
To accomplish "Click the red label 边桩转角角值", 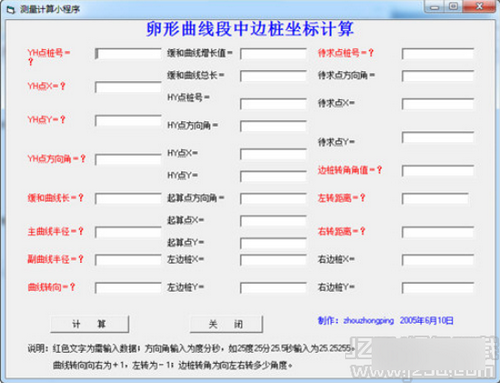I will click(350, 170).
